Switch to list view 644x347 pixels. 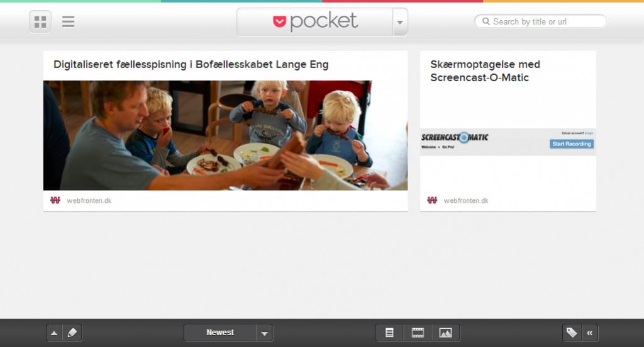(68, 22)
